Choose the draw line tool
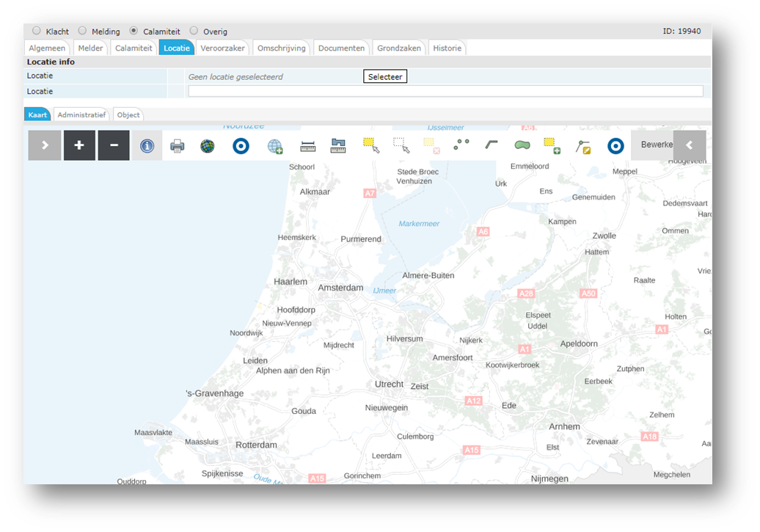This screenshot has width=760, height=532. coord(492,145)
